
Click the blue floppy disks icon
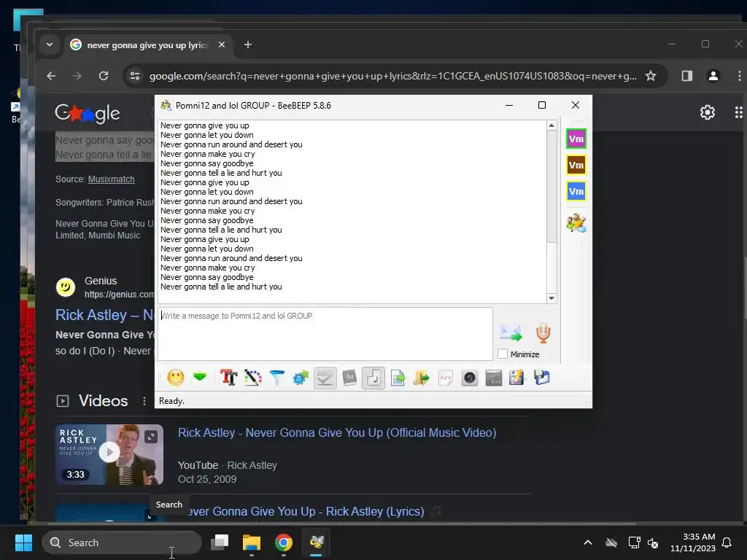[541, 378]
